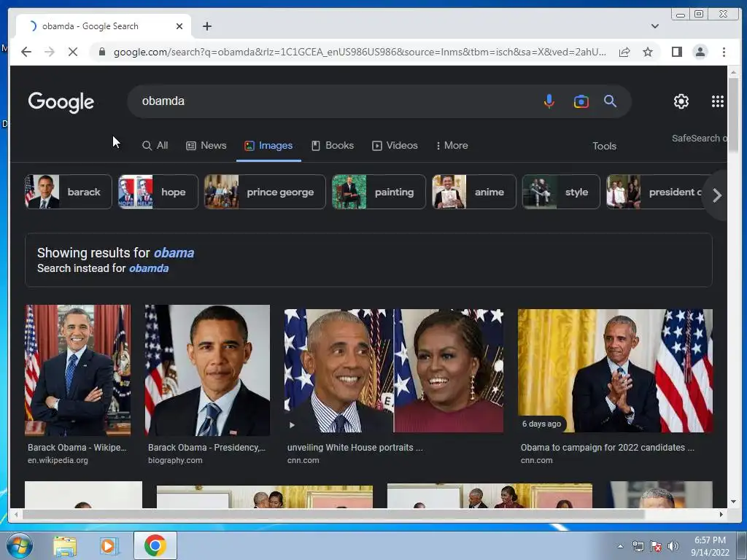Bookmark this page with the star icon

pos(648,52)
